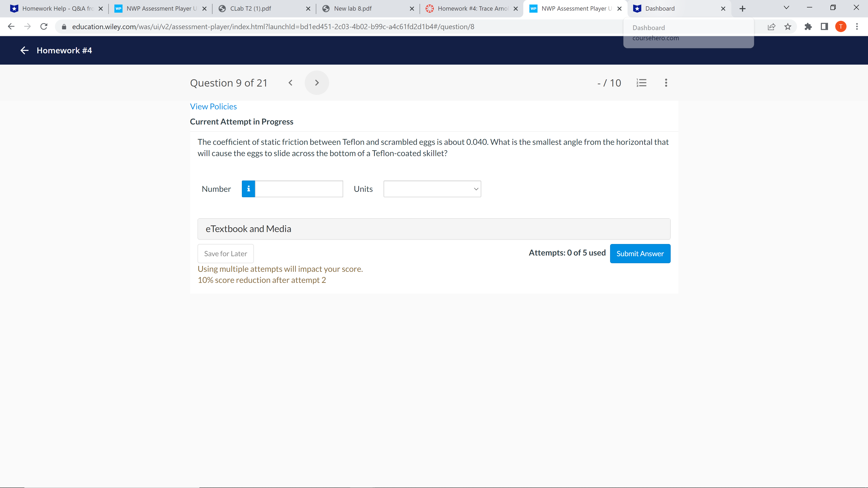
Task: Click Save for Later
Action: point(225,253)
